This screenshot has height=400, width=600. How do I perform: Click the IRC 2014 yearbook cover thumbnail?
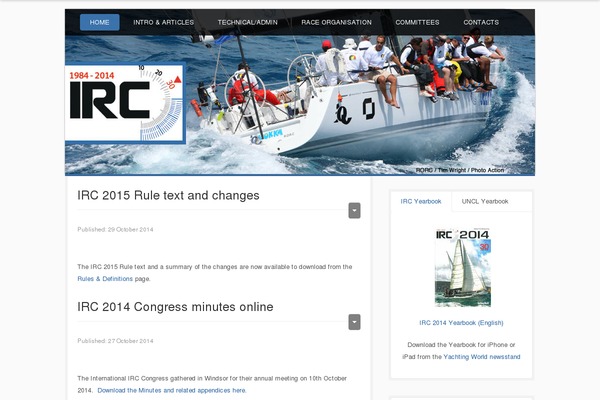click(463, 268)
